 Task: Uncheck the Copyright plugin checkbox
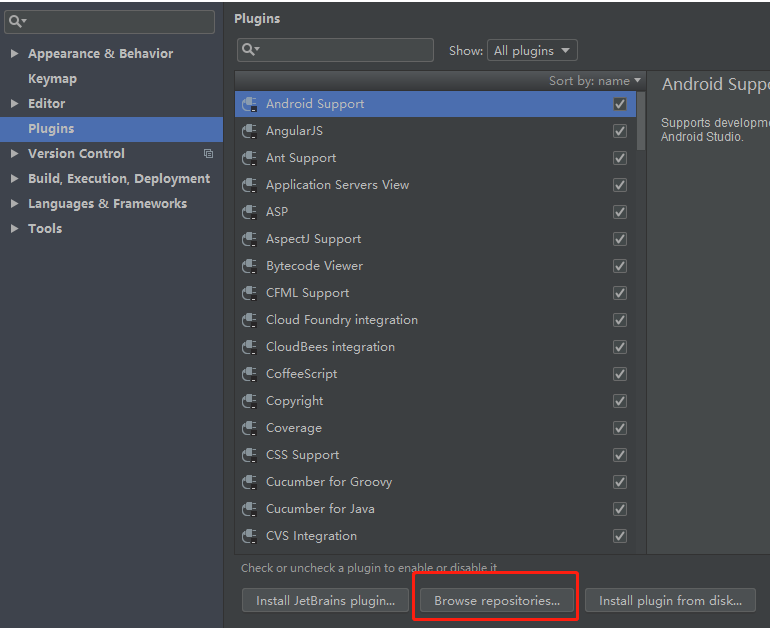[620, 401]
